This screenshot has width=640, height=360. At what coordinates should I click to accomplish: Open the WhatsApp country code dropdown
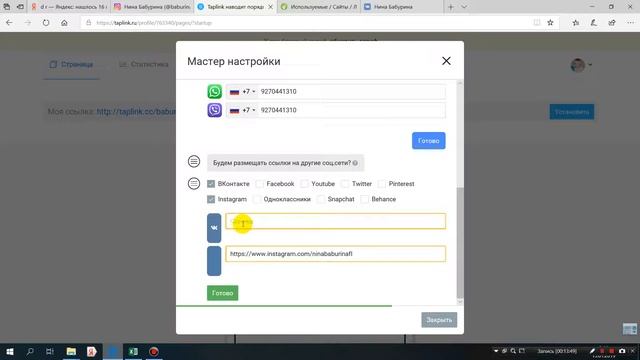click(x=242, y=91)
